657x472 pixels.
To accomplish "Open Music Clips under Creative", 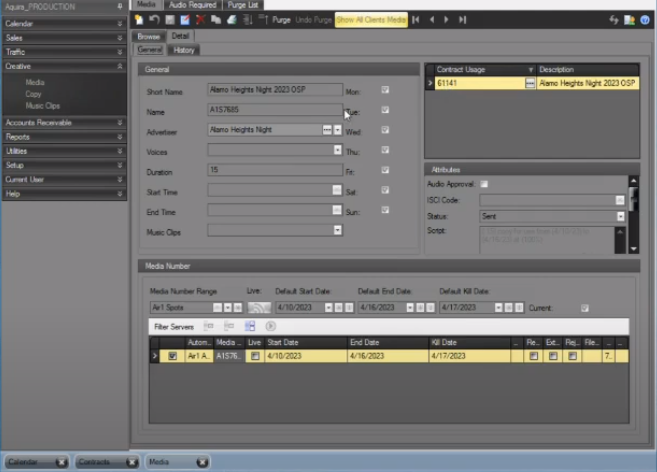I will point(42,106).
